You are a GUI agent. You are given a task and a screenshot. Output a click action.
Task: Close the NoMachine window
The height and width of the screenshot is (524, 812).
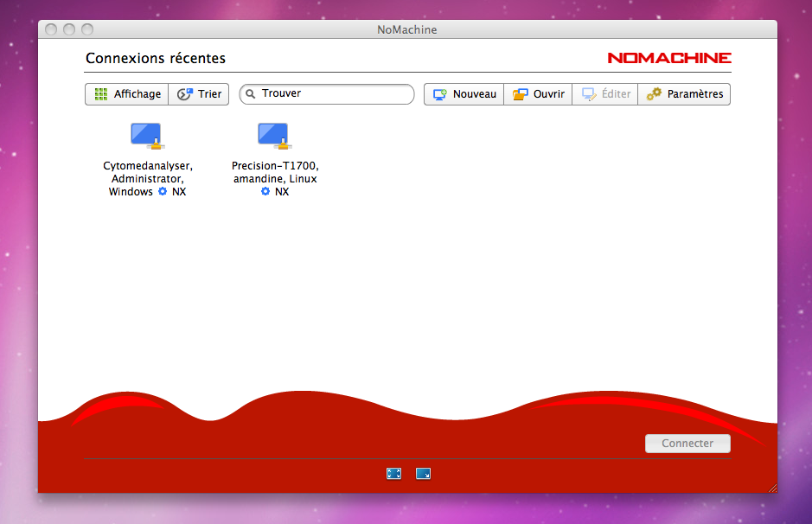51,29
